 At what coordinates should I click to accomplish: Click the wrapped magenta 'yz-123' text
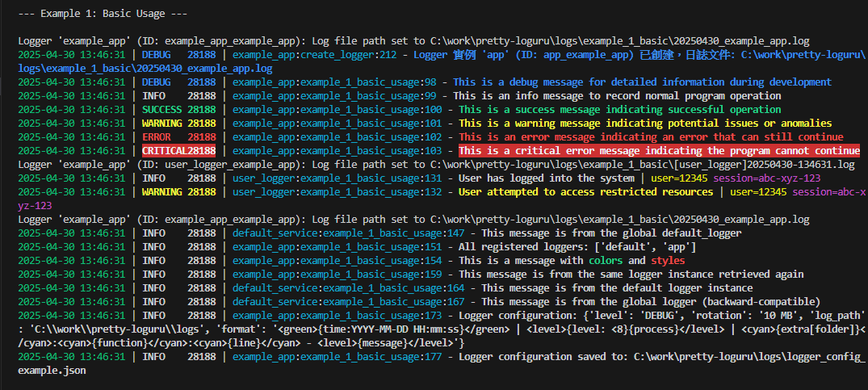pyautogui.click(x=35, y=206)
